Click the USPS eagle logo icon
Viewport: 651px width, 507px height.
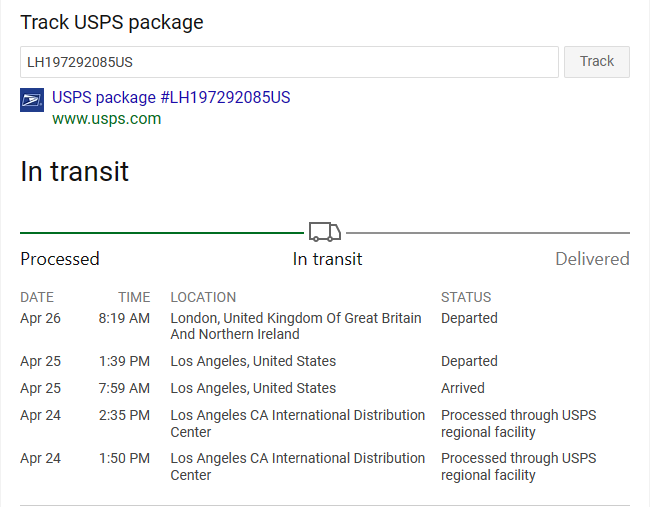32,100
